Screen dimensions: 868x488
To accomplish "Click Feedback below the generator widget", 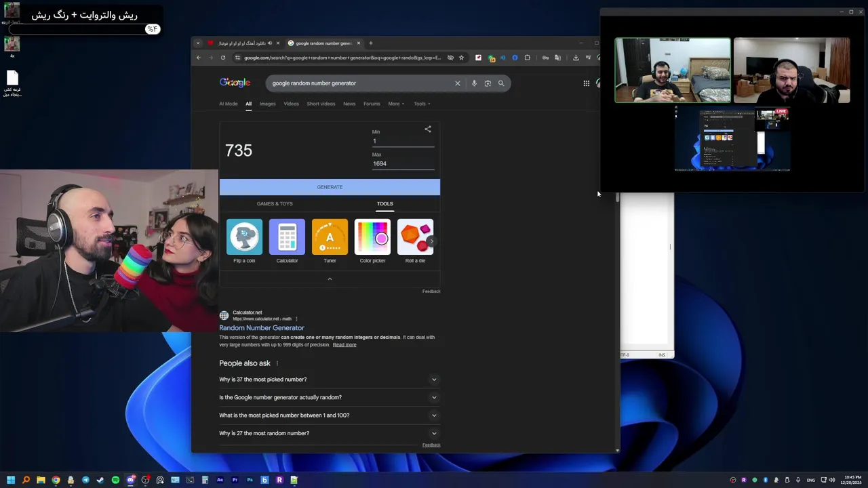I will point(431,291).
